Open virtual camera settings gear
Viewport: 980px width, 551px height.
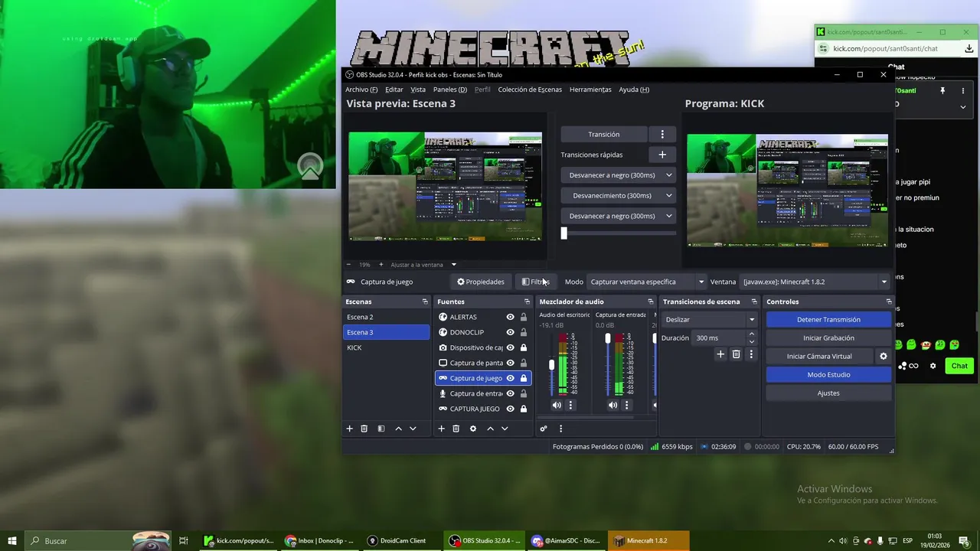884,356
